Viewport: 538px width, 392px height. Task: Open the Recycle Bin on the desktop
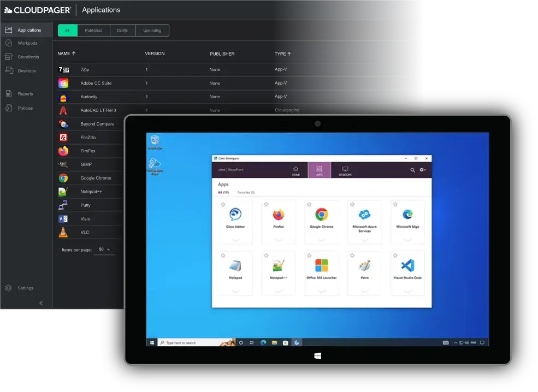tap(155, 141)
